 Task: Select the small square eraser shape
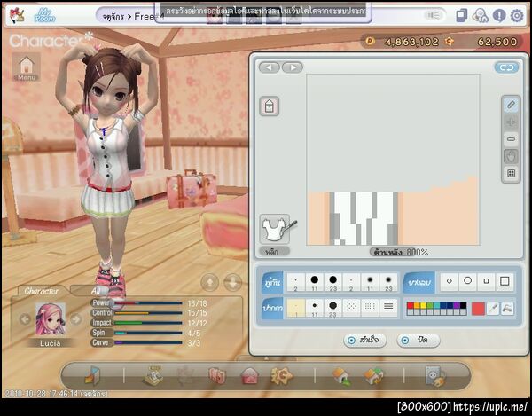486,281
